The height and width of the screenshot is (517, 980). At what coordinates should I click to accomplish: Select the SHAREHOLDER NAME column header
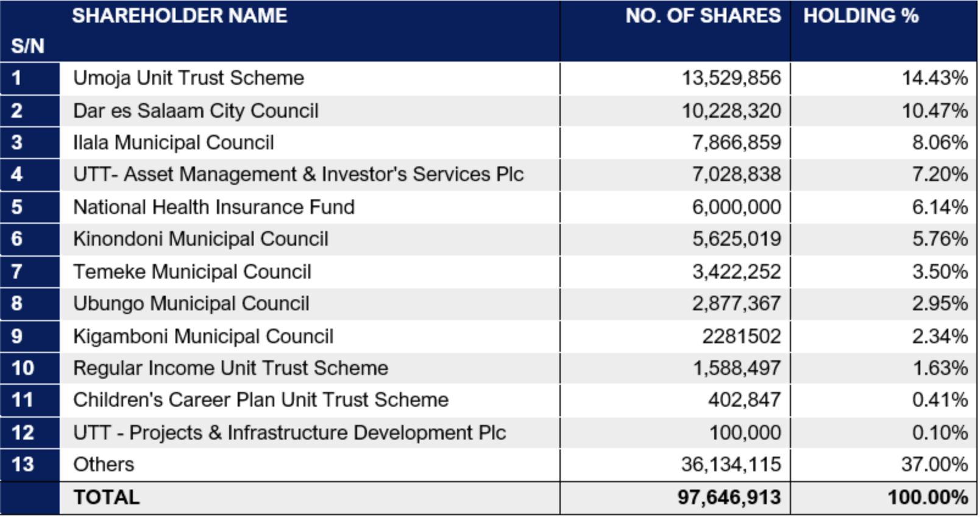179,16
